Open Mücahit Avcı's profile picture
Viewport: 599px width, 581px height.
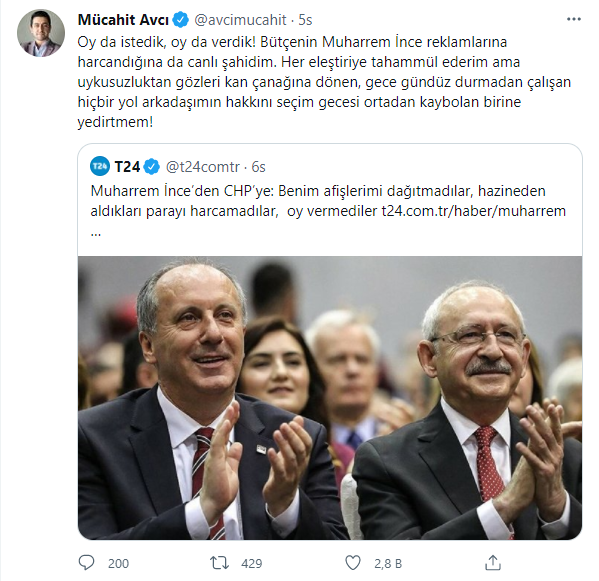(41, 33)
